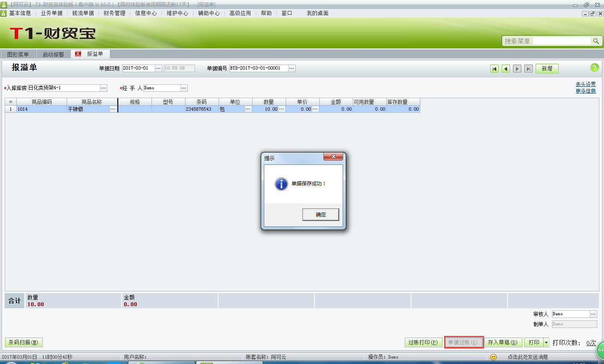Viewport: 604px width, 364px height.
Task: Open the 更多信息 link
Action: [x=586, y=91]
